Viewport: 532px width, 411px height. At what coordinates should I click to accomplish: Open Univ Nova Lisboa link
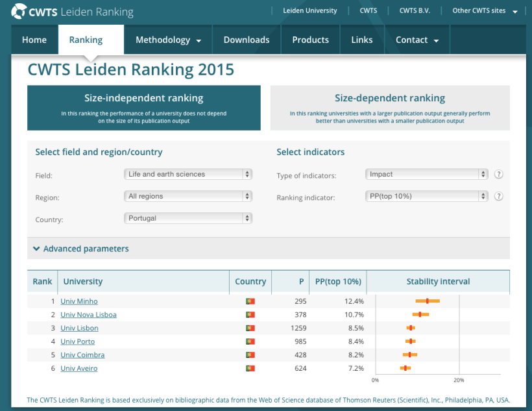88,315
